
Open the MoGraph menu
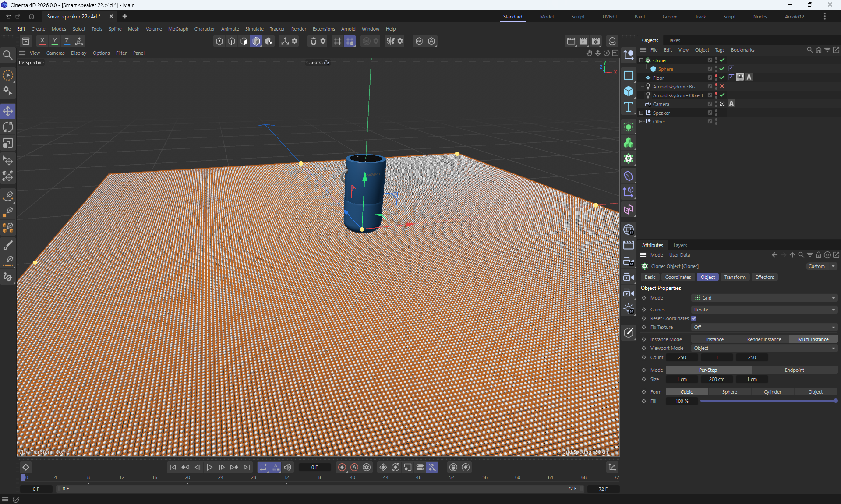point(178,29)
